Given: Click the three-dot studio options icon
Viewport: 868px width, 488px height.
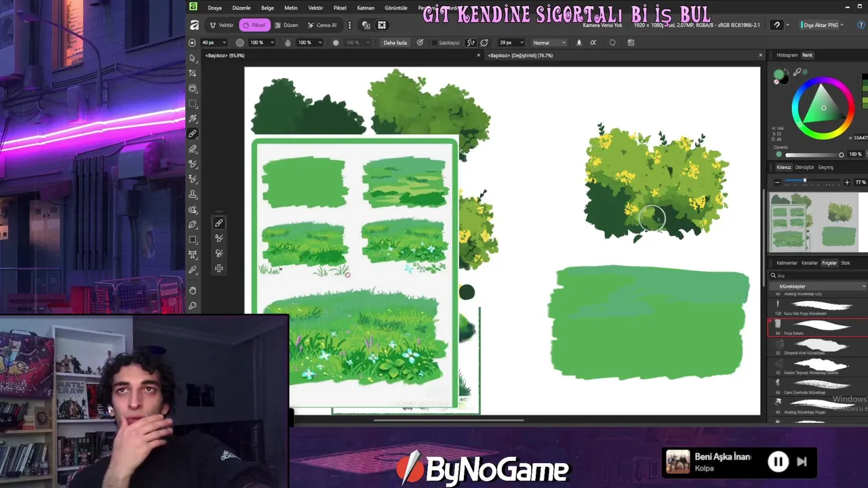Looking at the screenshot, I should 350,25.
